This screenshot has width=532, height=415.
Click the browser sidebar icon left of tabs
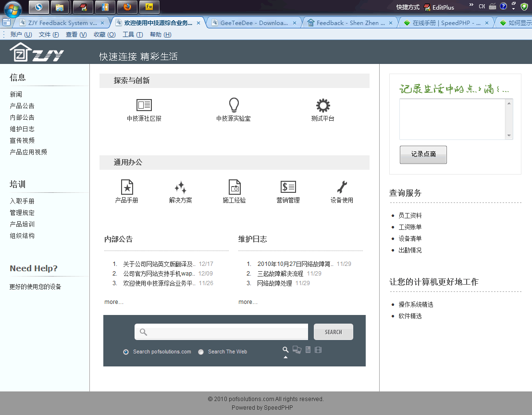click(6, 23)
